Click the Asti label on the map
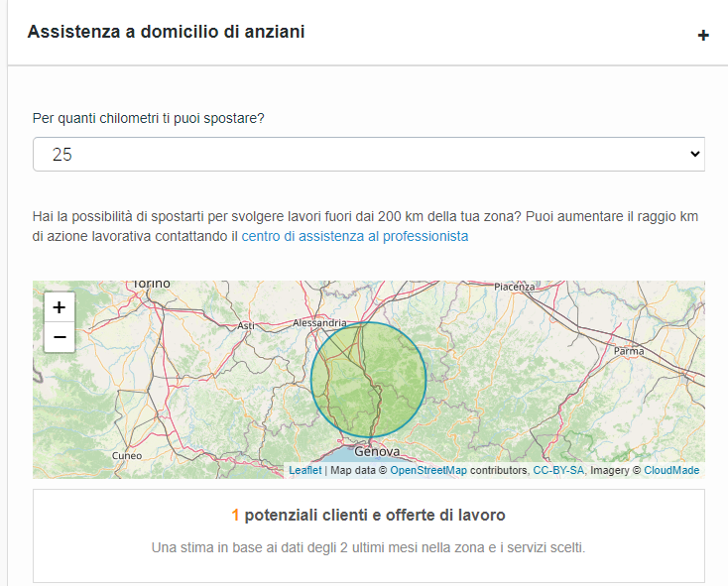 246,325
